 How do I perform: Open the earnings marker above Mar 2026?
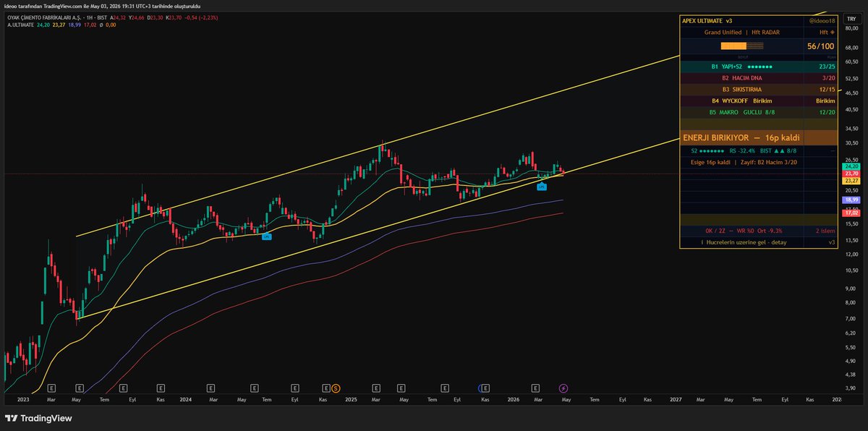tap(536, 388)
